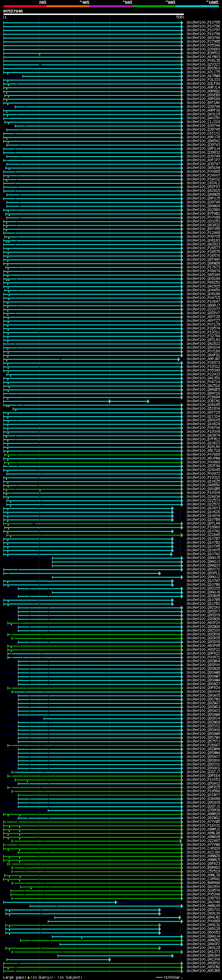Click the orange ~40% legend color bar
This screenshot has width=222, height=980.
point(68,6)
